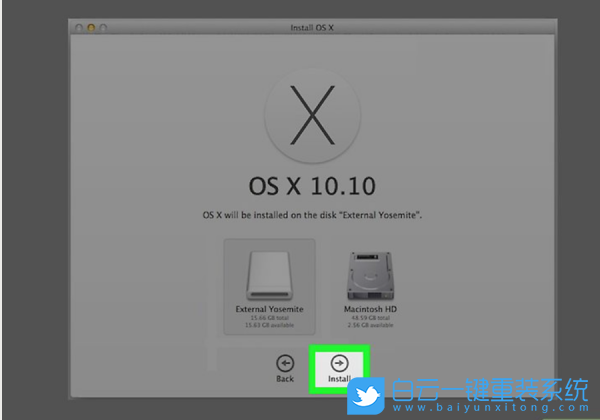The height and width of the screenshot is (420, 600).
Task: Click the External Yosemite disk label
Action: (269, 309)
